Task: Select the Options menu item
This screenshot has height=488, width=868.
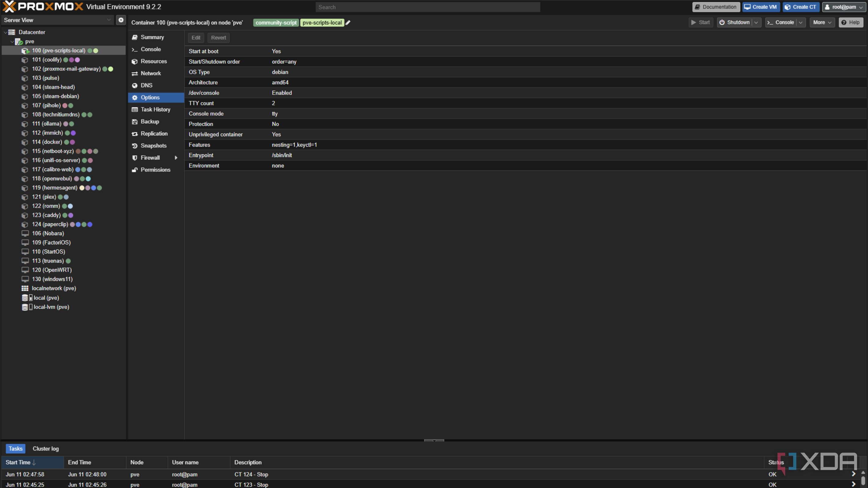Action: tap(156, 98)
